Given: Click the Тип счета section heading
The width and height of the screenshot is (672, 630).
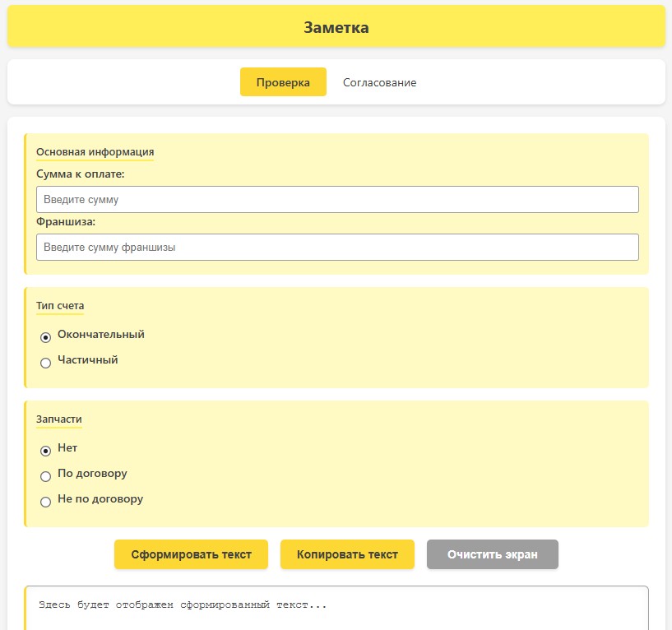Looking at the screenshot, I should click(x=60, y=306).
